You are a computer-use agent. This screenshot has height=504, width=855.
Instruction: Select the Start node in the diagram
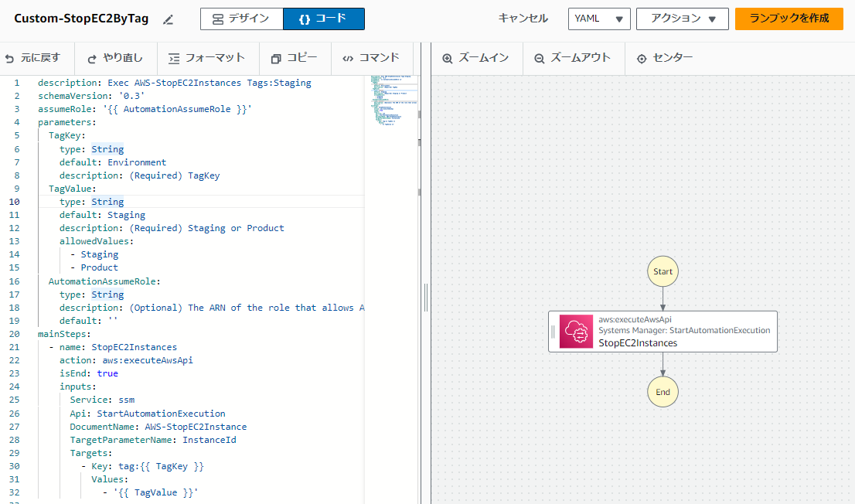click(663, 271)
